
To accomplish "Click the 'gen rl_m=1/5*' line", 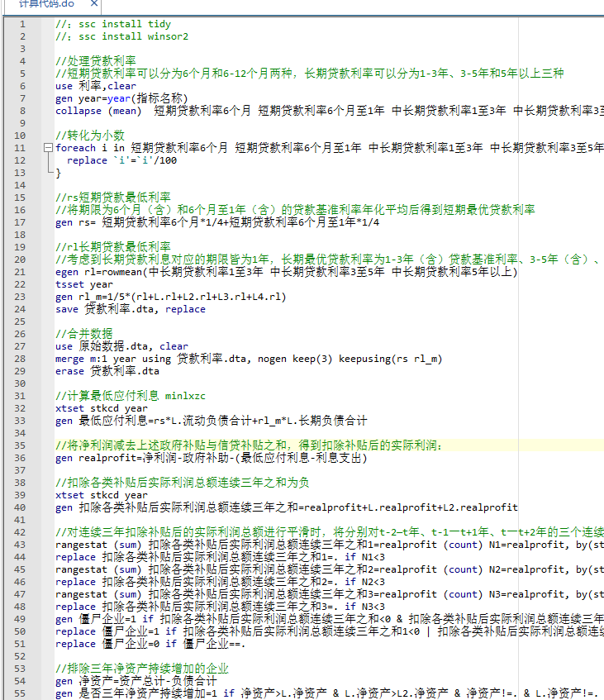I will coord(171,297).
